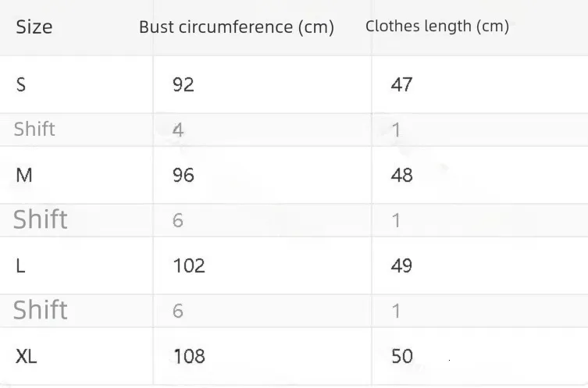Select clothes length value 49
This screenshot has height=388, width=588.
(401, 265)
